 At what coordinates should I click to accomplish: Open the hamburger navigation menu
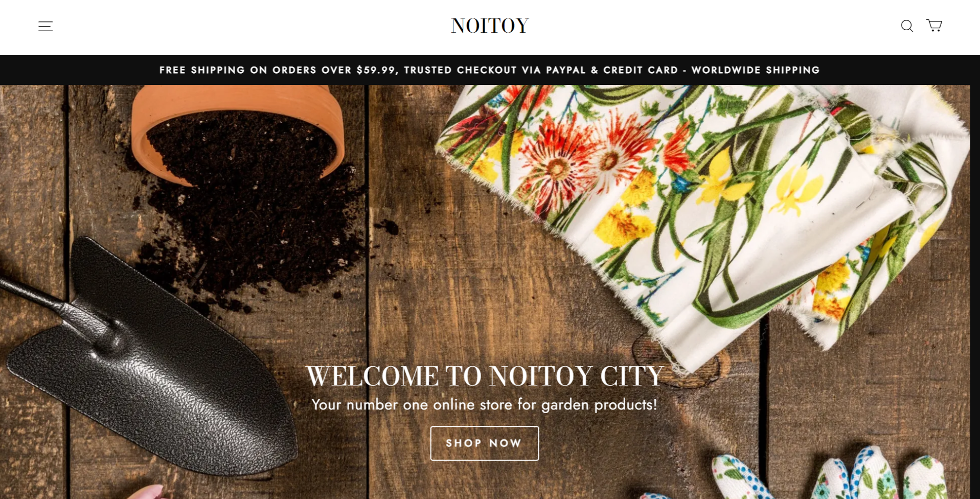45,26
